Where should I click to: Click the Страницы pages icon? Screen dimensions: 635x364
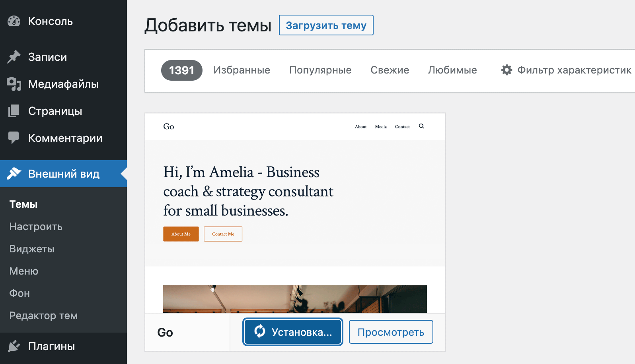pos(14,111)
